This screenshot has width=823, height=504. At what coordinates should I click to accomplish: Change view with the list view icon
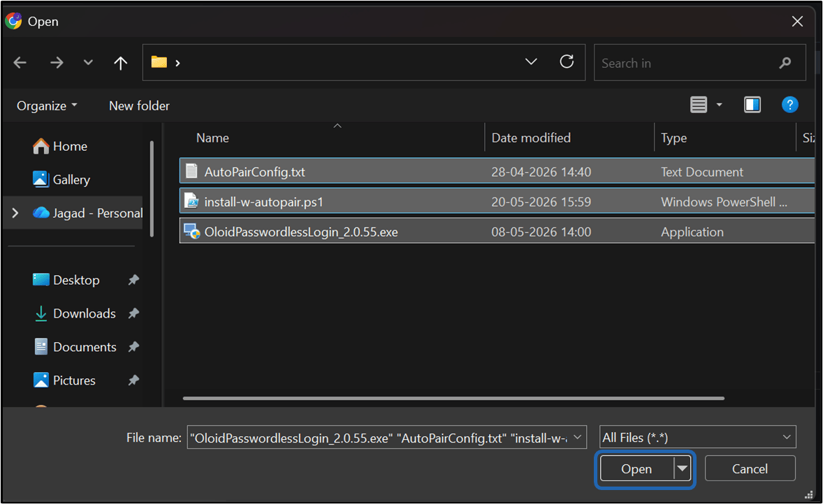pos(699,105)
